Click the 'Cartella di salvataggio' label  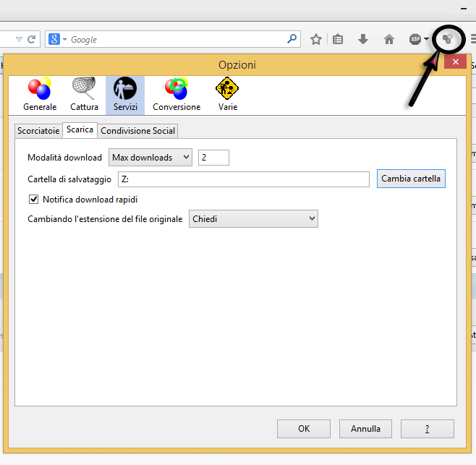69,179
